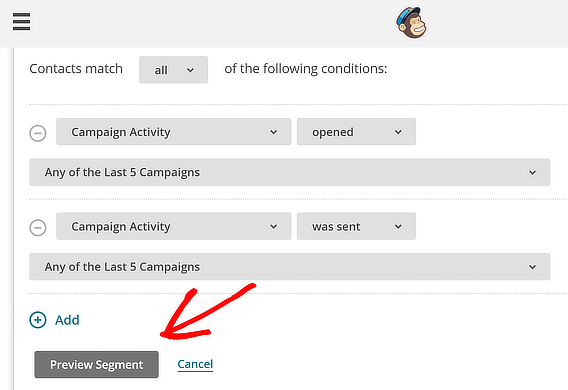Viewport: 568px width, 390px height.
Task: Click chevron at right end of second campaigns selector
Action: point(532,267)
